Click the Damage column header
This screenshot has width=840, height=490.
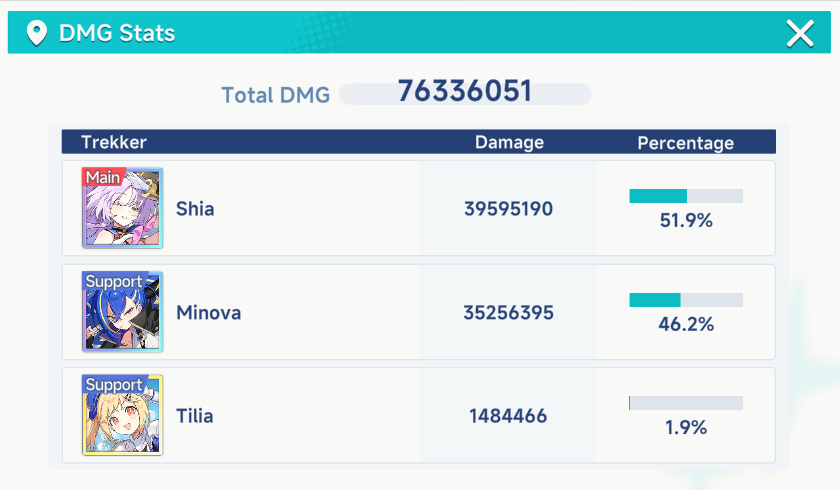(509, 143)
